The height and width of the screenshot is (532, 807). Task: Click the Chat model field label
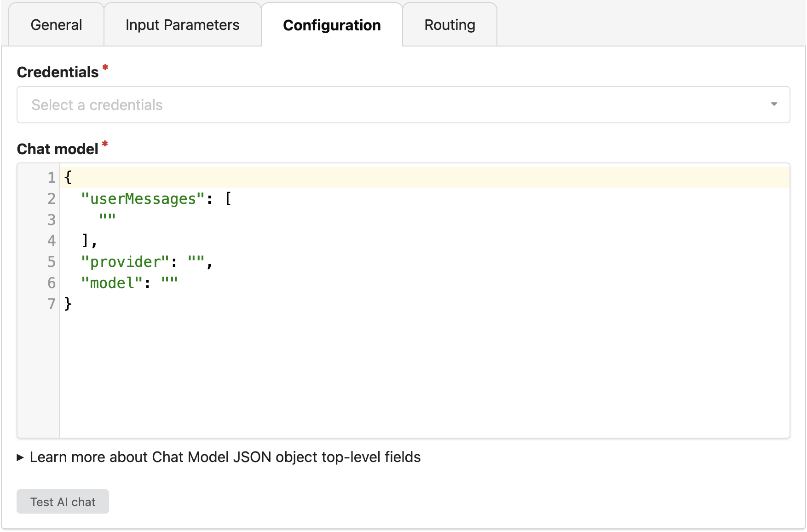point(58,149)
